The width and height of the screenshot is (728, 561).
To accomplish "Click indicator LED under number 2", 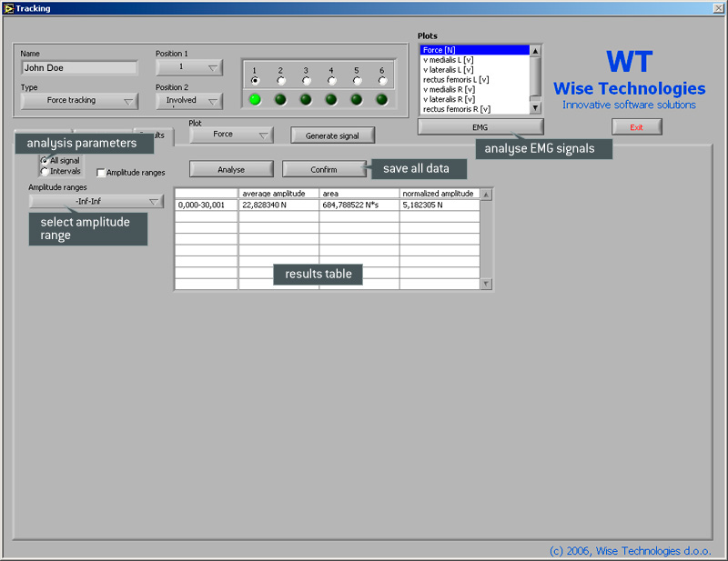I will coord(280,99).
